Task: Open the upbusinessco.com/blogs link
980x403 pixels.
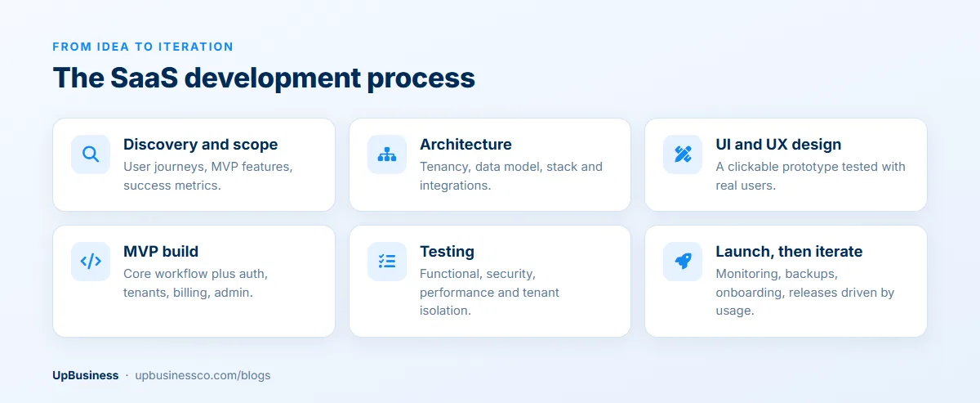Action: tap(203, 375)
